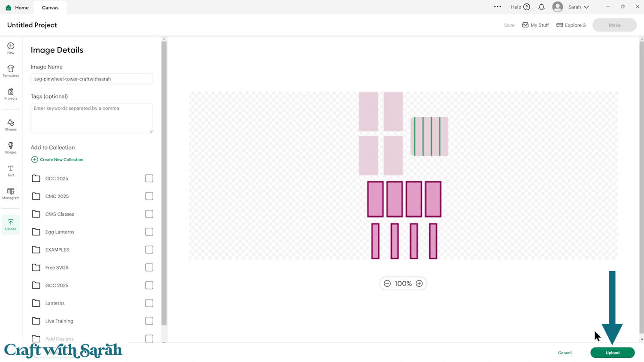Viewport: 644px width, 362px height.
Task: Click the New project icon in sidebar
Action: (x=11, y=48)
